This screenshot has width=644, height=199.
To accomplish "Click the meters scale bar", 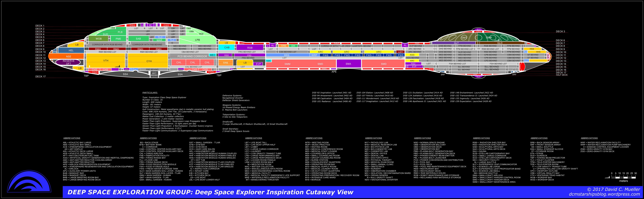I will pyautogui.click(x=623, y=177).
